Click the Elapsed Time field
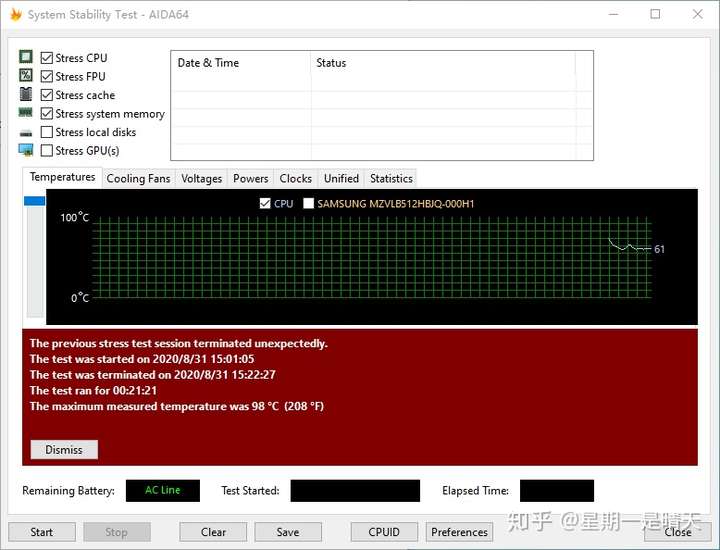The width and height of the screenshot is (720, 550). point(557,491)
